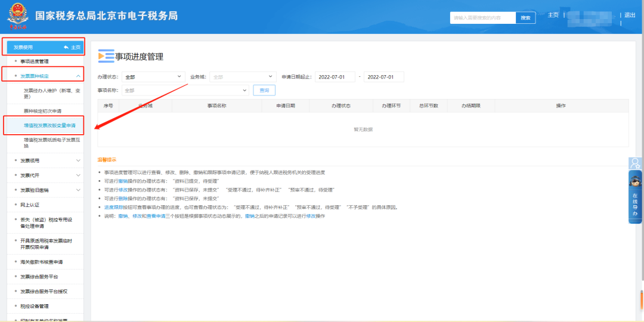
Task: Select 事项进度管理 in the sidebar
Action: [35, 61]
